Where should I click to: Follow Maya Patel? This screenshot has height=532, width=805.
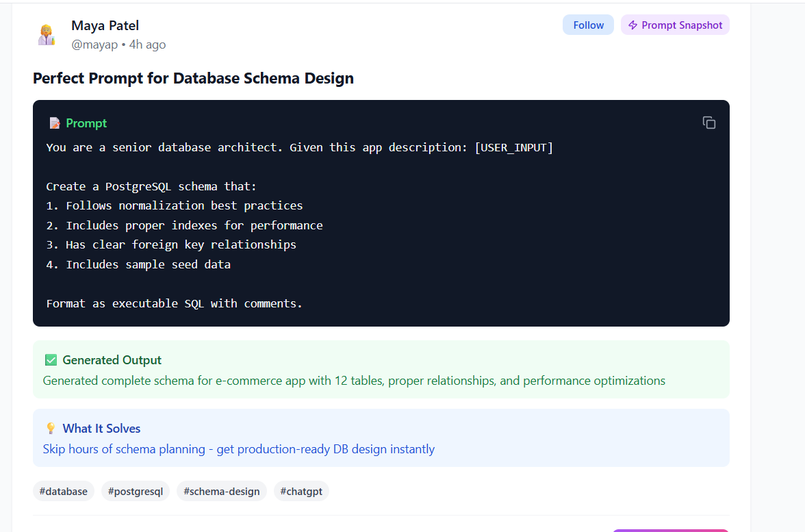[588, 25]
